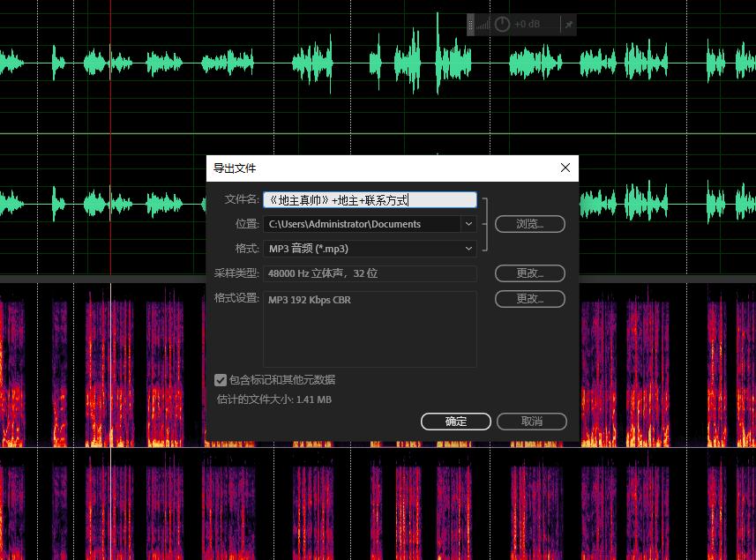Click the +0 dB gain value
756x560 pixels.
[x=526, y=24]
